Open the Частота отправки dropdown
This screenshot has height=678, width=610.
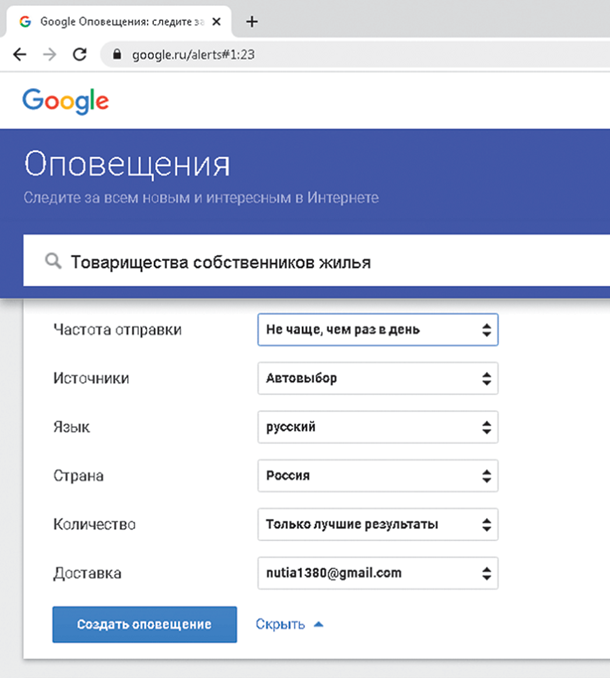[x=377, y=330]
